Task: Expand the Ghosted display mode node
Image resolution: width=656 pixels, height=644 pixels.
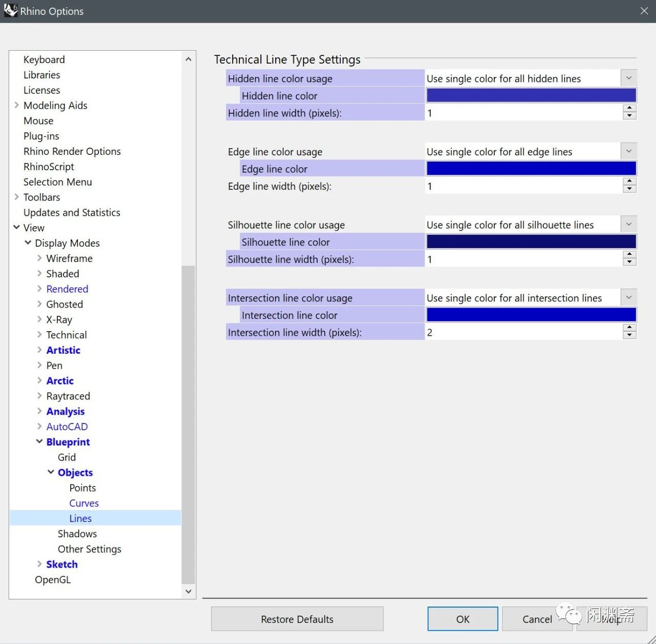Action: coord(39,304)
